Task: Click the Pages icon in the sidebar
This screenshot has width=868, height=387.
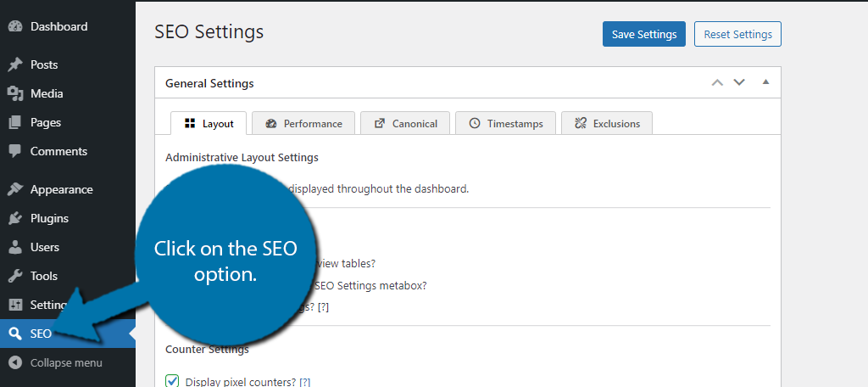Action: click(x=15, y=122)
